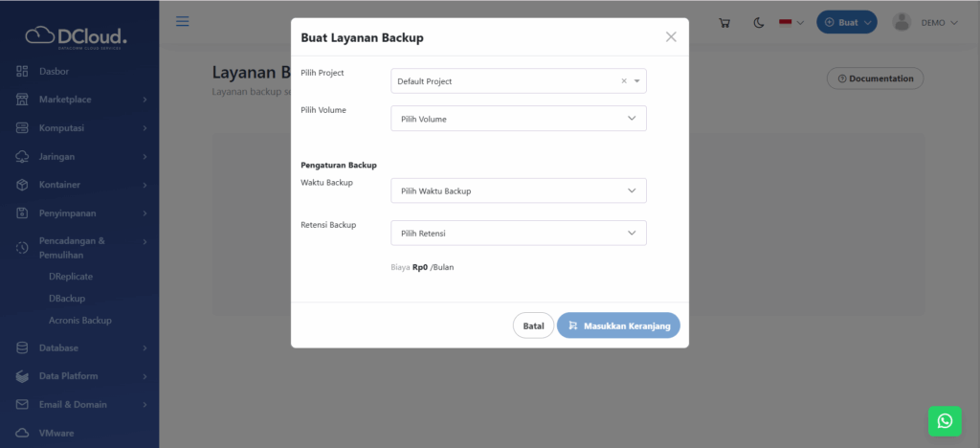Viewport: 980px width, 448px height.
Task: Click the hamburger menu icon
Action: pos(183,22)
